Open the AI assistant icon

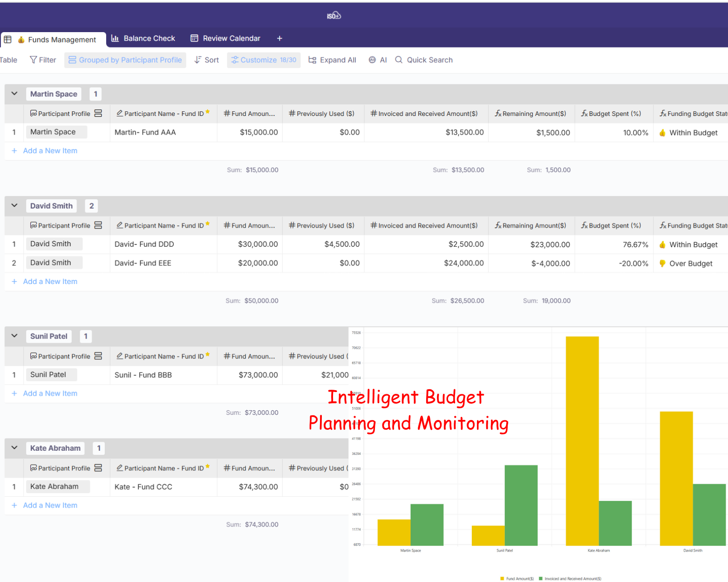tap(372, 60)
